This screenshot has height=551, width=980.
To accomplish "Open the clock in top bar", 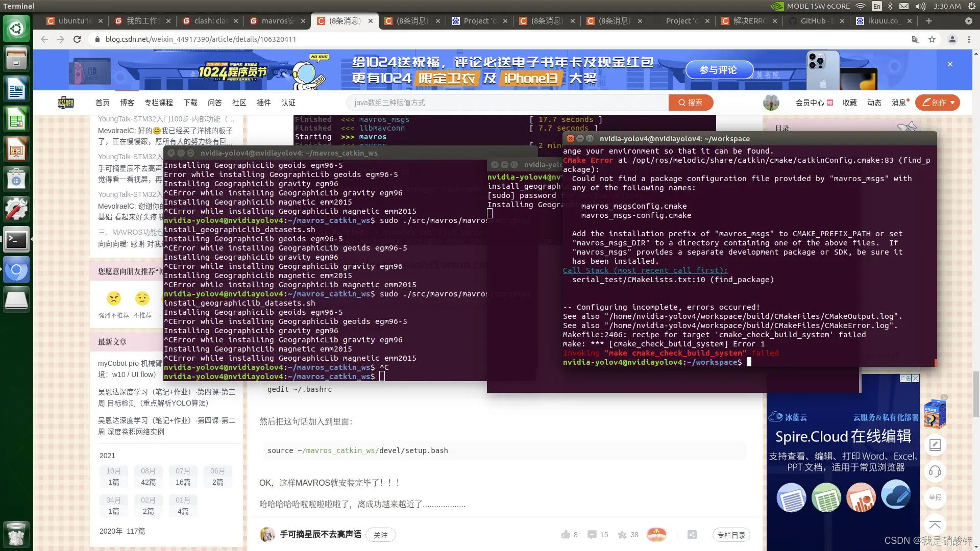I will coord(947,6).
